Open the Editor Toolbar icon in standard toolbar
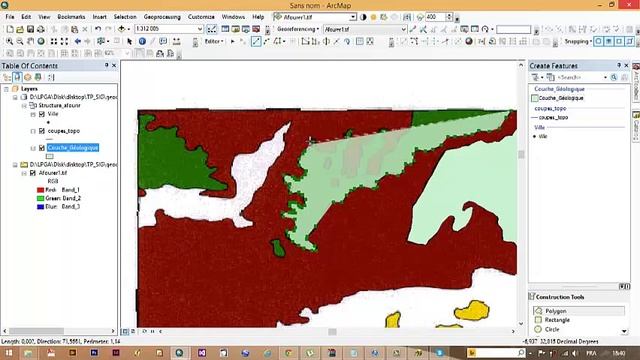This screenshot has height=360, width=640. (x=212, y=29)
